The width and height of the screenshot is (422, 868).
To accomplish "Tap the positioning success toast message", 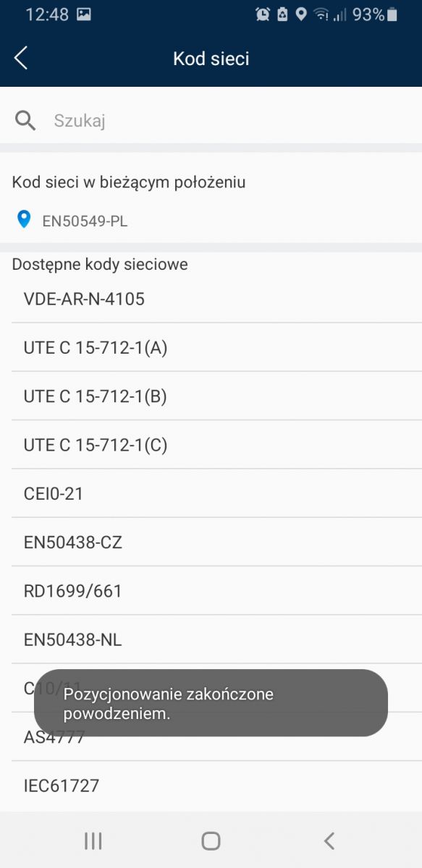I will tap(211, 703).
